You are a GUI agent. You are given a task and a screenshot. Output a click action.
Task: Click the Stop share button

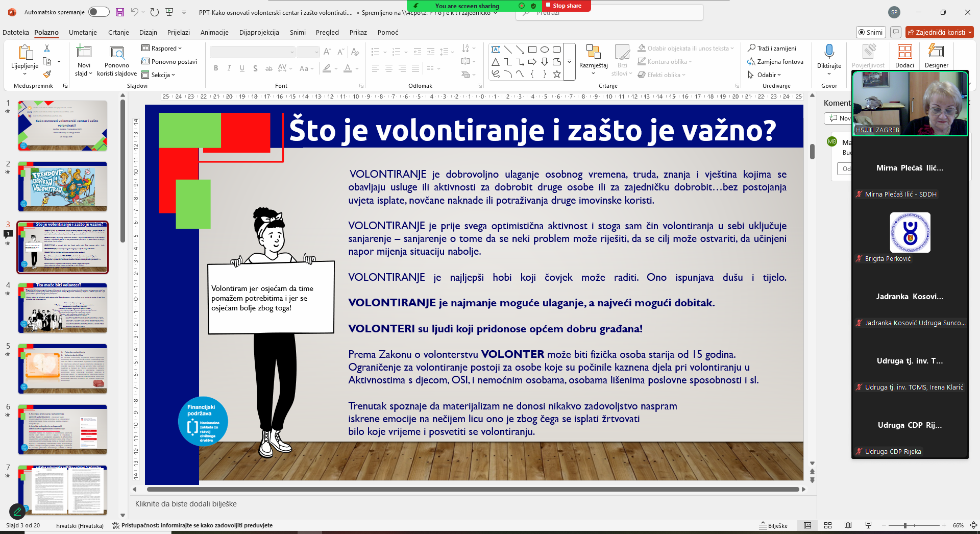click(566, 6)
